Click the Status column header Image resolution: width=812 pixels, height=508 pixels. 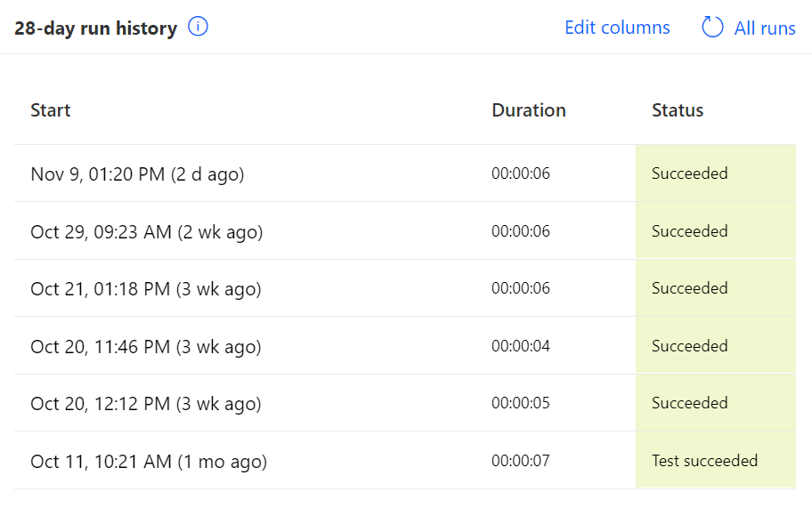(678, 110)
